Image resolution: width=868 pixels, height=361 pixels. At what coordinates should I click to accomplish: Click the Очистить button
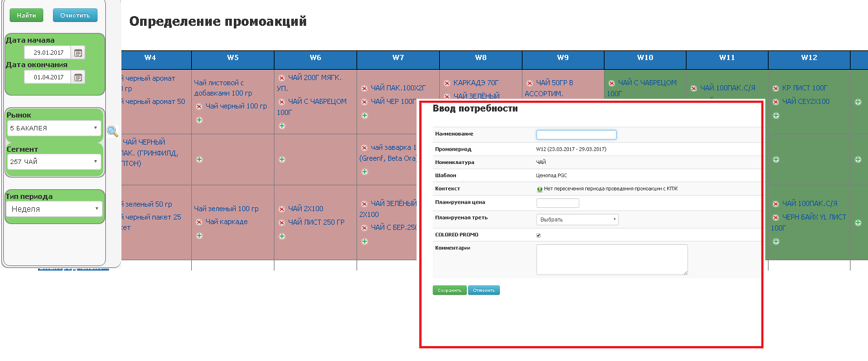pos(75,15)
